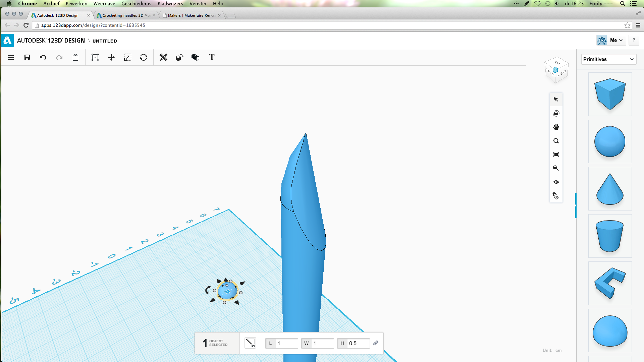This screenshot has height=362, width=644.
Task: Click the H height input field
Action: (x=358, y=343)
